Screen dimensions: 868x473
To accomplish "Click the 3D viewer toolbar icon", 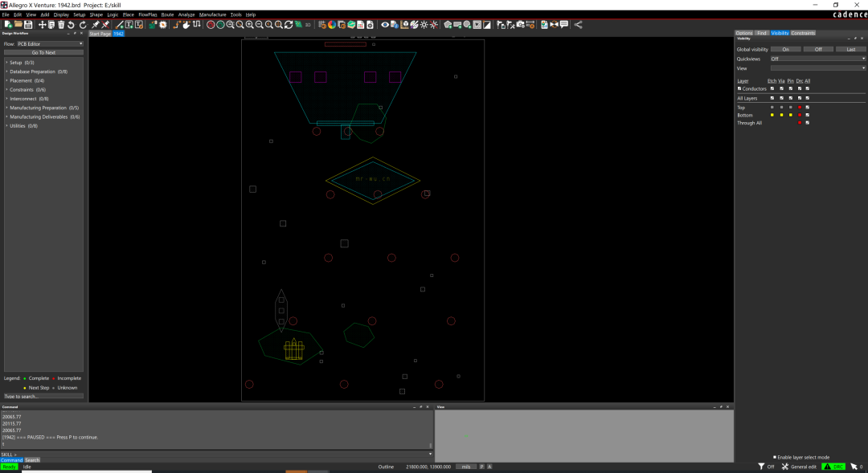I will click(x=308, y=24).
